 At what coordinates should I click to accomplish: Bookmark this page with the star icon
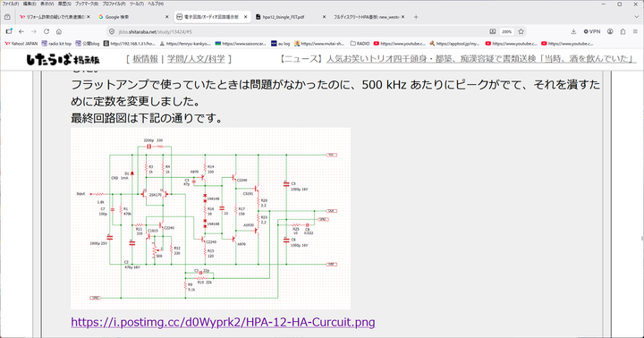click(x=521, y=31)
